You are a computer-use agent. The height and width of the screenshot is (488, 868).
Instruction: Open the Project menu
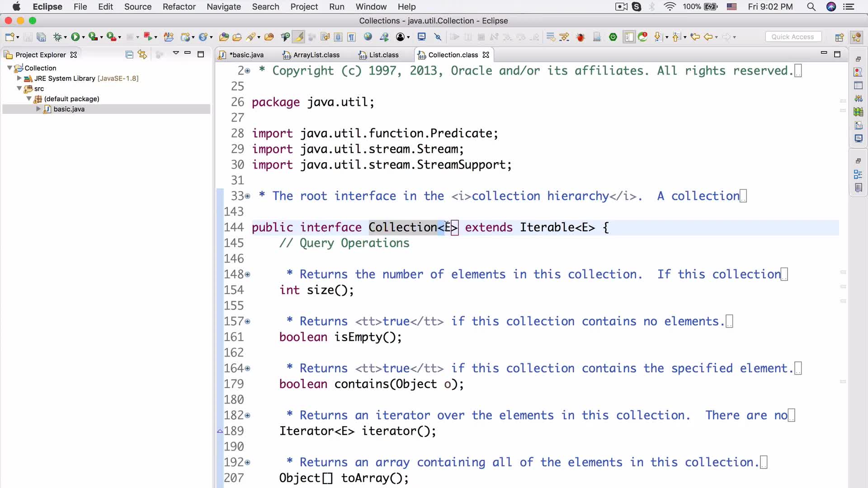tap(304, 7)
